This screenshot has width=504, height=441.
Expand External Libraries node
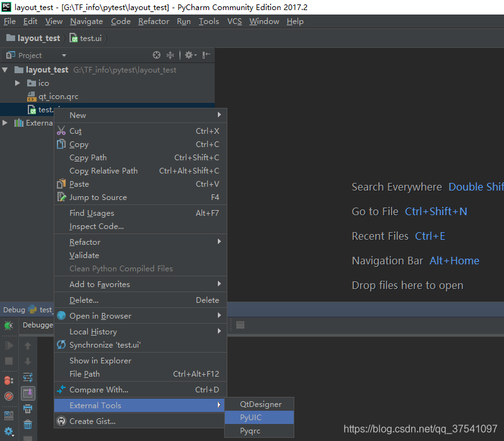(x=5, y=122)
